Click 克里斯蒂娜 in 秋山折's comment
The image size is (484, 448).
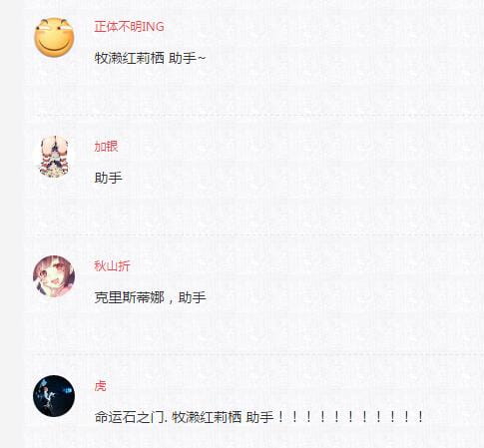click(x=130, y=297)
